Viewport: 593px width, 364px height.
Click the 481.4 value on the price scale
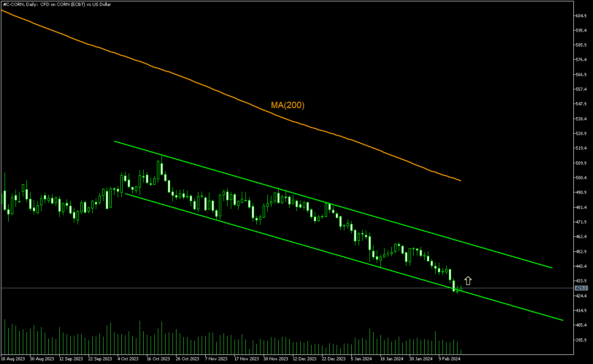pos(580,208)
